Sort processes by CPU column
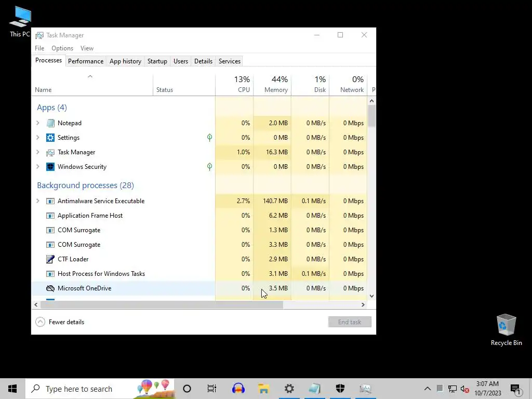Screen dimensions: 532x399 click(234, 84)
